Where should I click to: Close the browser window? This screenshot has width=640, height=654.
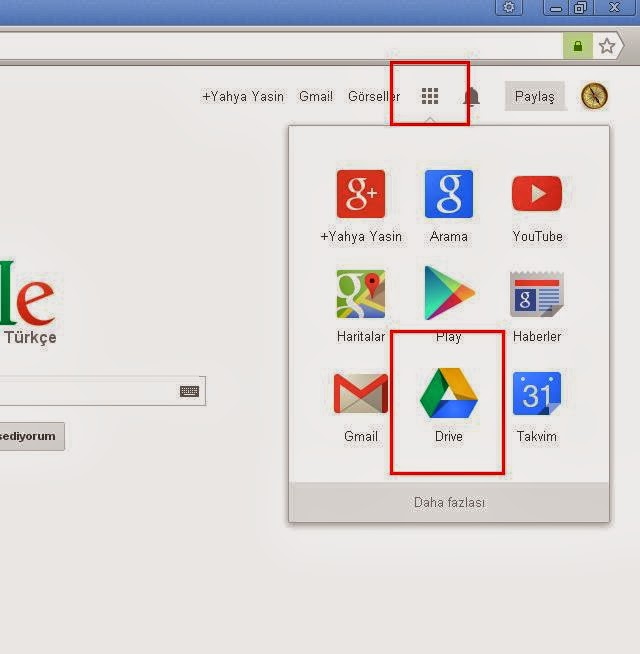point(614,7)
